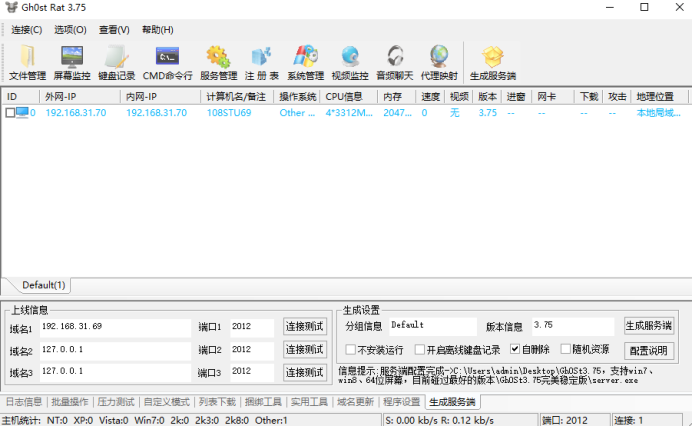The width and height of the screenshot is (693, 426).
Task: Open 音频聊天 audio chat
Action: 395,63
